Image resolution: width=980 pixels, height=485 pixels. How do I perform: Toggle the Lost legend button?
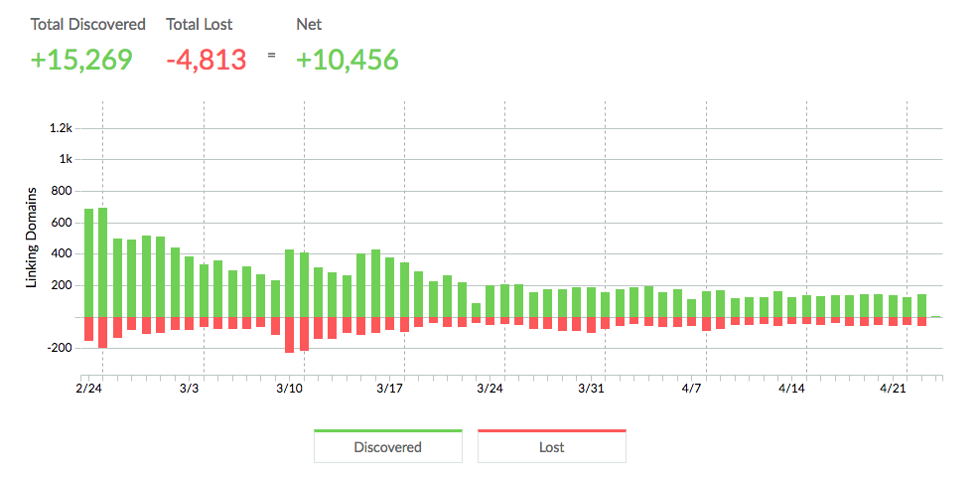(551, 447)
